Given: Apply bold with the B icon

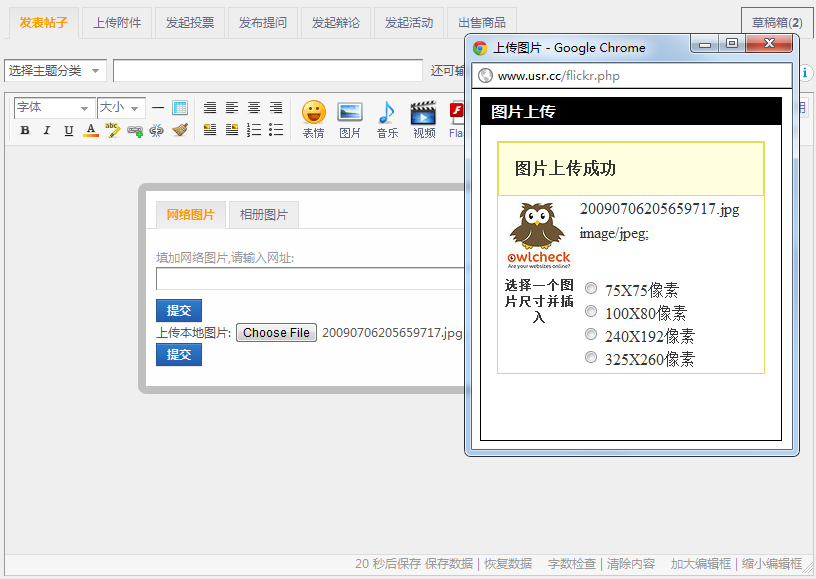Looking at the screenshot, I should 24,130.
